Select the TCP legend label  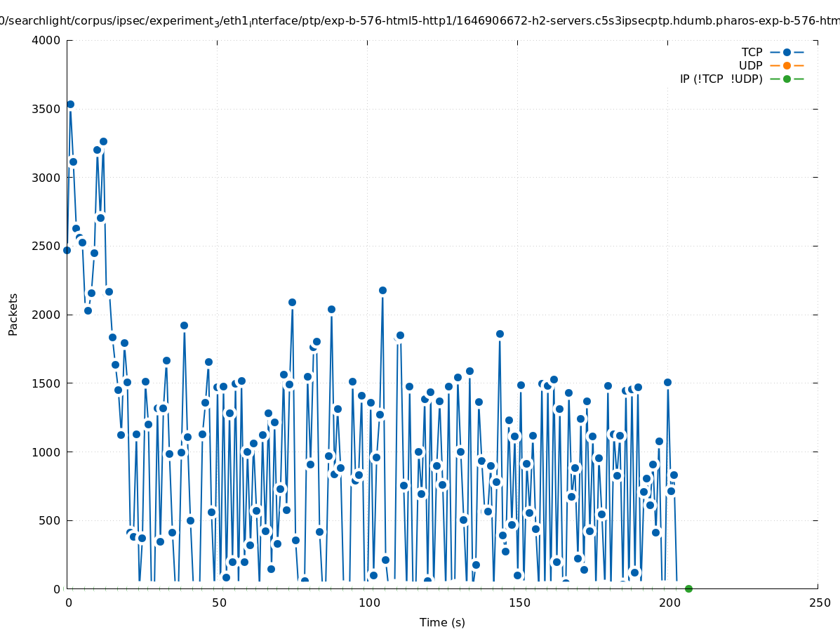tap(752, 53)
